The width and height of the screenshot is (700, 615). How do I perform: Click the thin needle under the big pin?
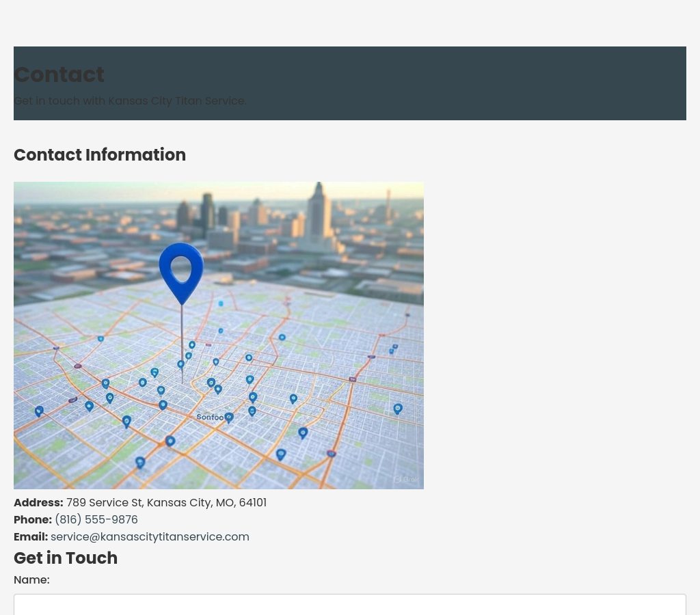(182, 342)
